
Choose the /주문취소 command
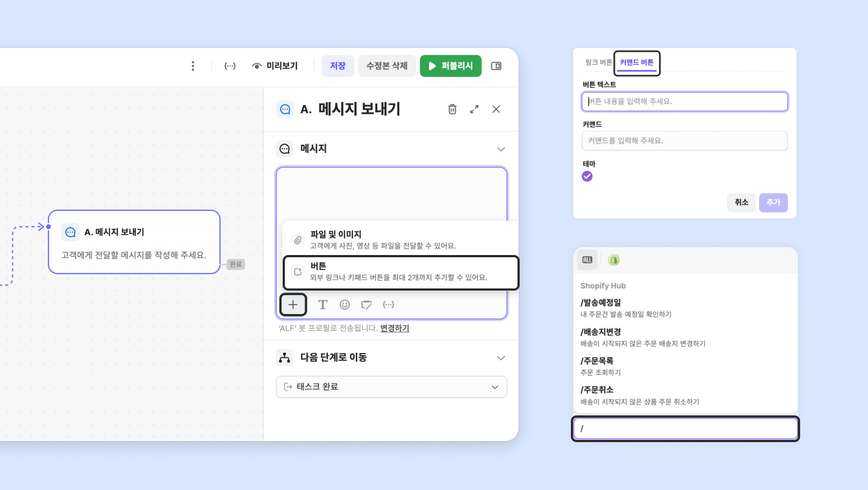(x=684, y=395)
